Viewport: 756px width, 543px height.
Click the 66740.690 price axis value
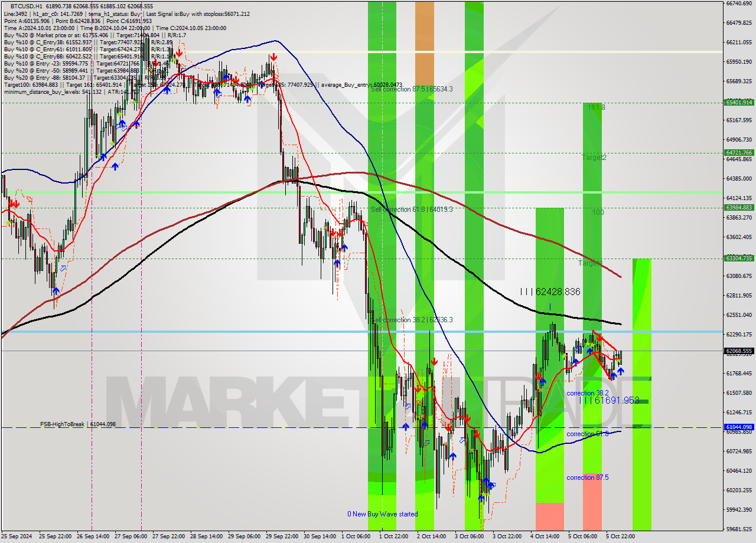(x=739, y=3)
